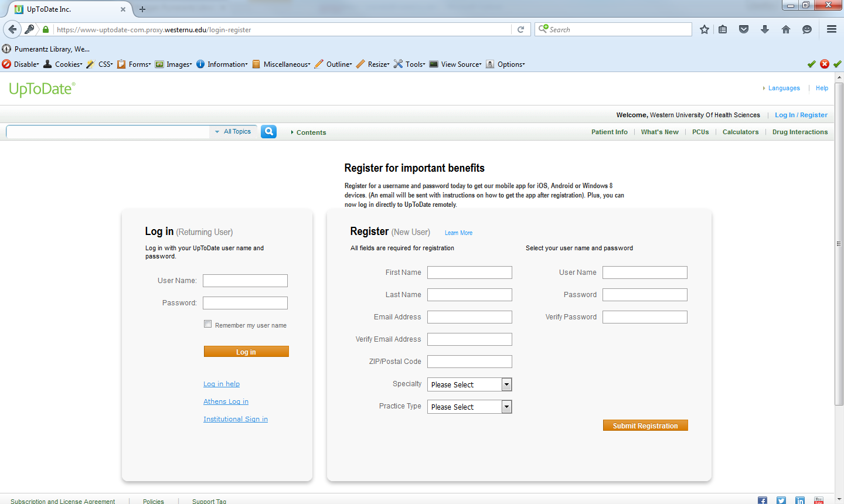Viewport: 844px width, 504px height.
Task: Open the Institutional Sign in link
Action: coord(236,418)
